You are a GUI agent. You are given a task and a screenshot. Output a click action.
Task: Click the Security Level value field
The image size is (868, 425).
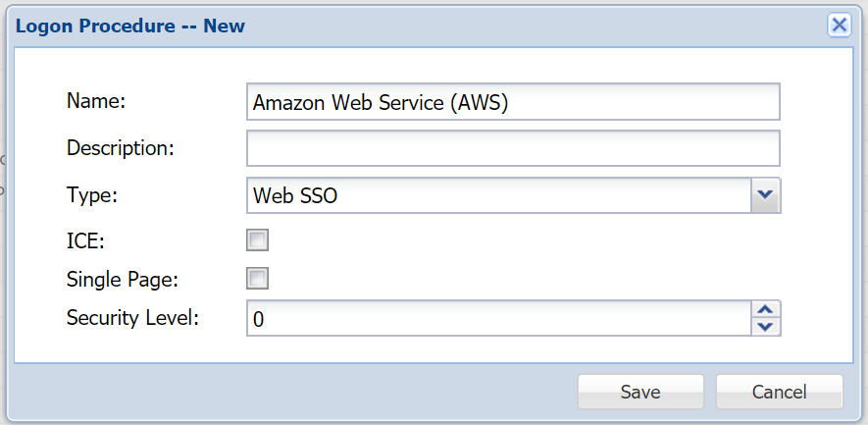pyautogui.click(x=498, y=318)
